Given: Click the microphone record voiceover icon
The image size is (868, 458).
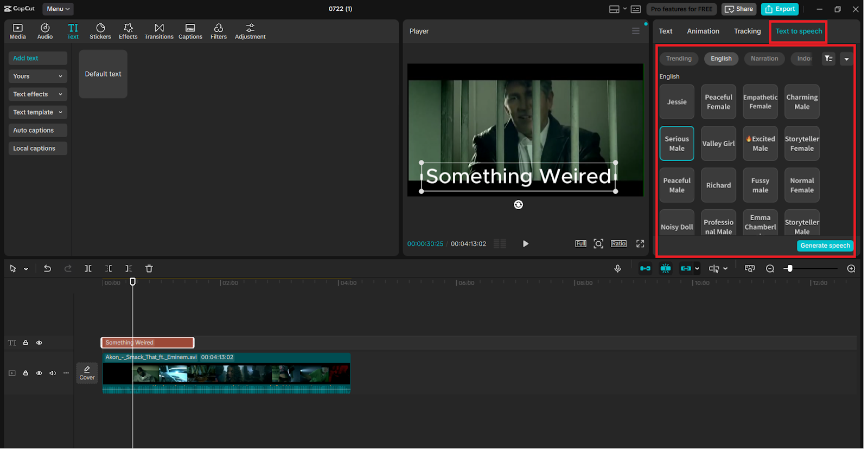Looking at the screenshot, I should pyautogui.click(x=617, y=268).
